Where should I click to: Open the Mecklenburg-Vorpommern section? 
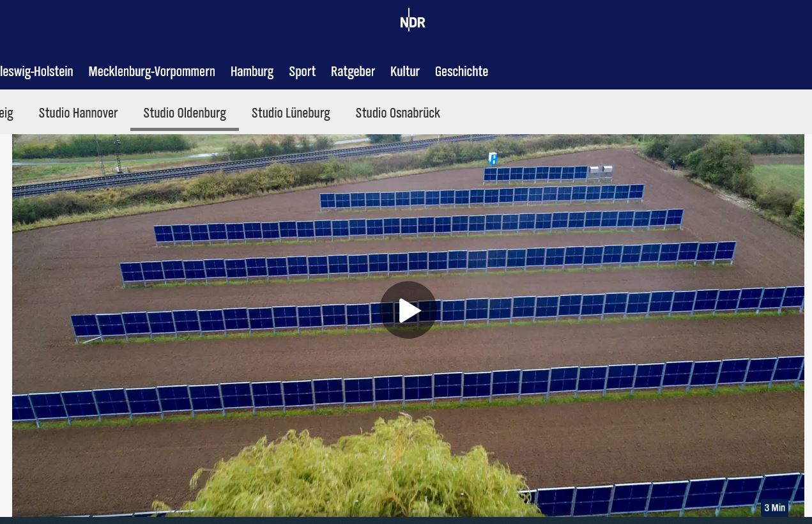click(151, 72)
